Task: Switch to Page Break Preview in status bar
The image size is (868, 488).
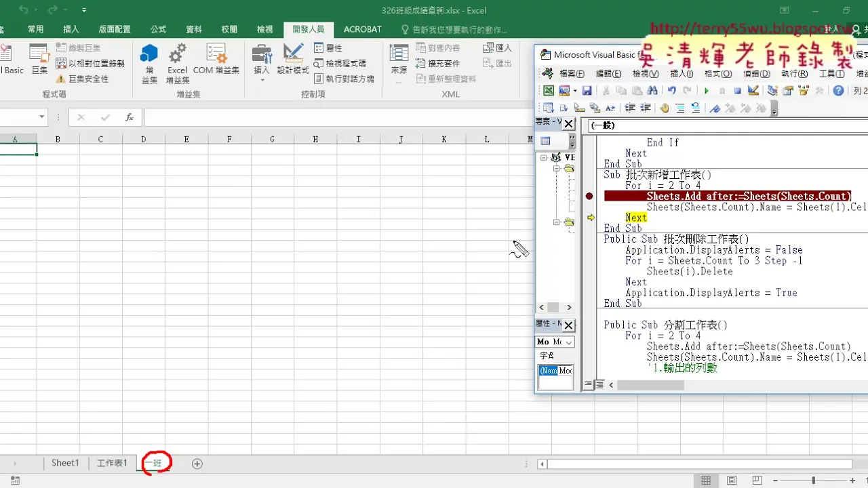Action: [757, 481]
